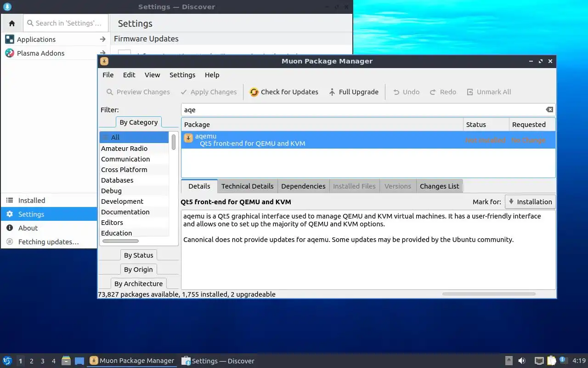Clear the aqe search text with the clear icon
The width and height of the screenshot is (588, 368).
tap(549, 109)
